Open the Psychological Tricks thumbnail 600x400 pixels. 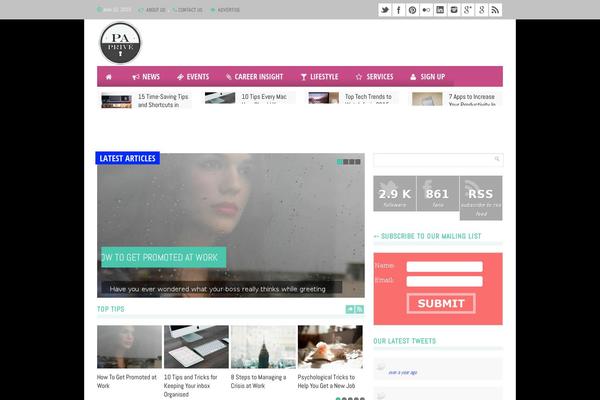[330, 347]
